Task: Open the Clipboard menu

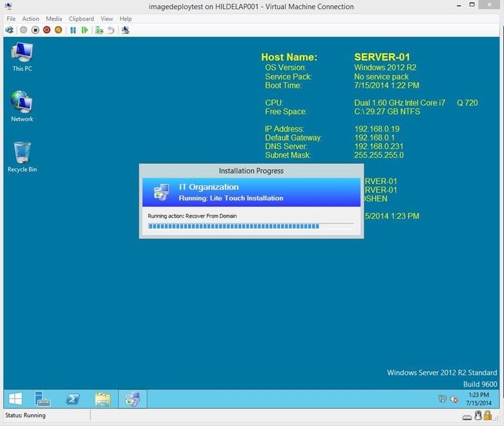Action: click(81, 19)
